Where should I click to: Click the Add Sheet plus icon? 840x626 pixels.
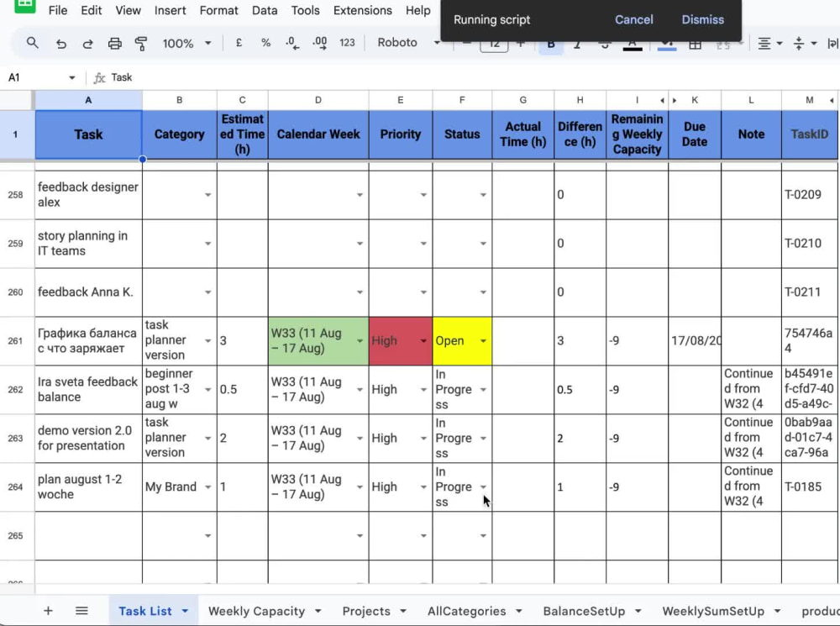click(x=48, y=611)
